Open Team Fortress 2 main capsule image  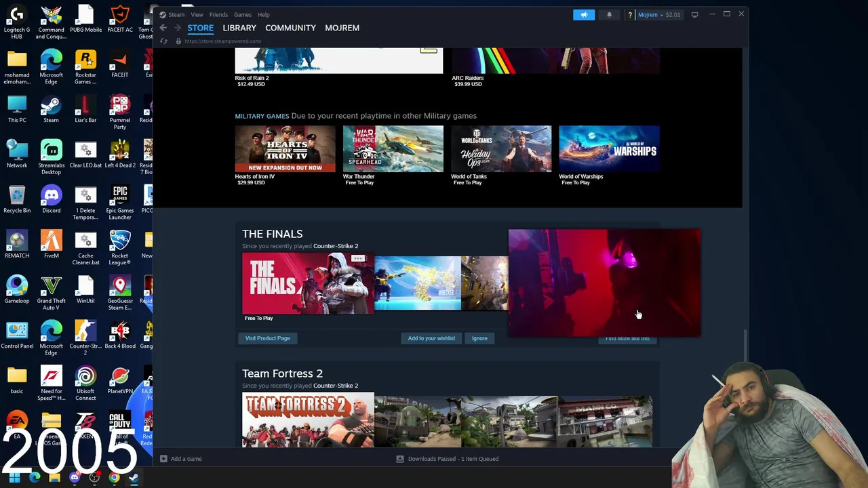click(308, 420)
